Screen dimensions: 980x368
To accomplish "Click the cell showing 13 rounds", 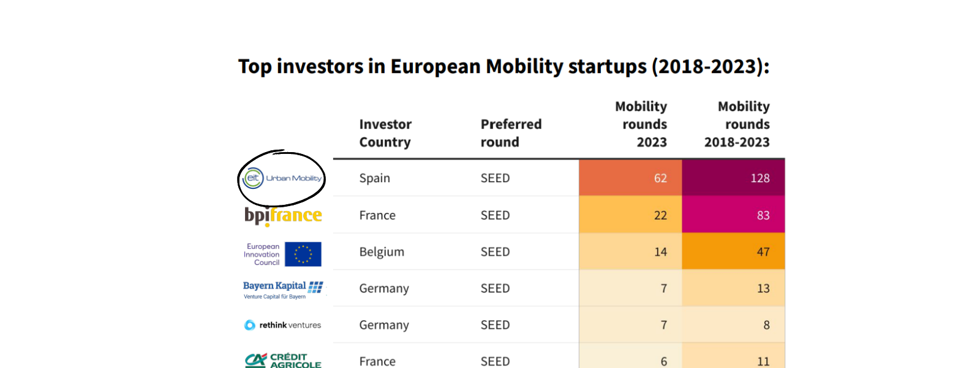I will click(733, 288).
